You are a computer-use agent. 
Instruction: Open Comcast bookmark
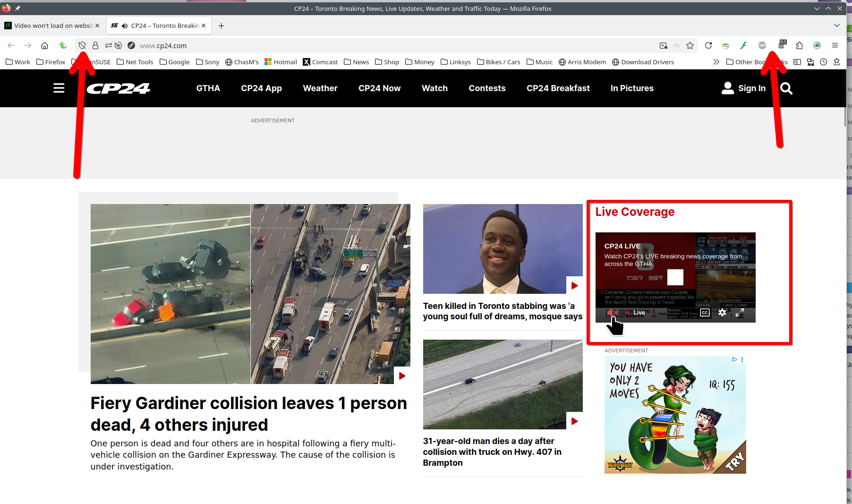[x=320, y=62]
